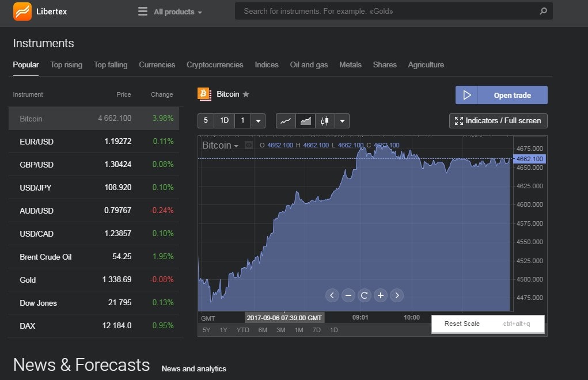588x380 pixels.
Task: Open the Bitcoin chart title dropdown
Action: (x=220, y=145)
